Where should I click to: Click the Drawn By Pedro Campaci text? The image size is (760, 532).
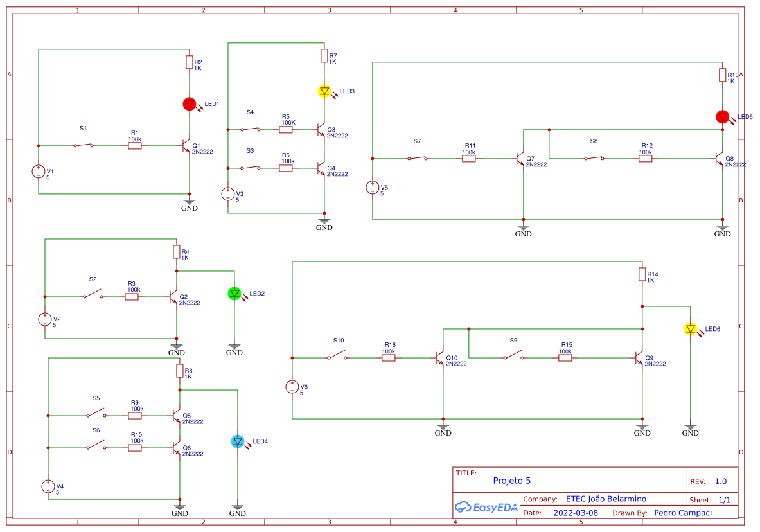tap(684, 512)
